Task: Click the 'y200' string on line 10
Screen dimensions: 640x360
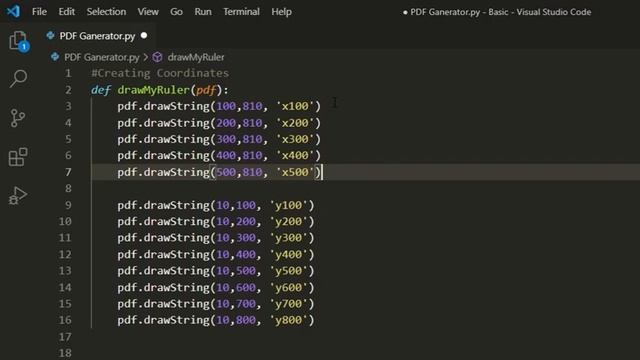Action: (289, 222)
